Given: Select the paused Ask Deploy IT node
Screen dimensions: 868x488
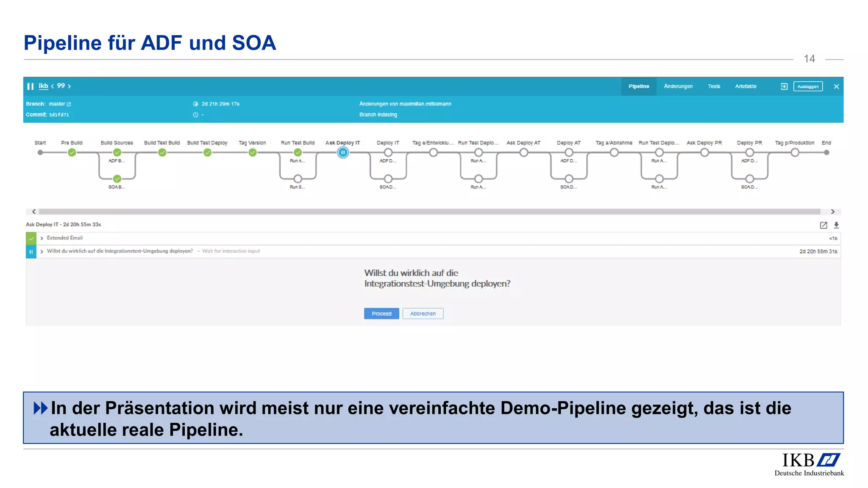Looking at the screenshot, I should (x=343, y=152).
